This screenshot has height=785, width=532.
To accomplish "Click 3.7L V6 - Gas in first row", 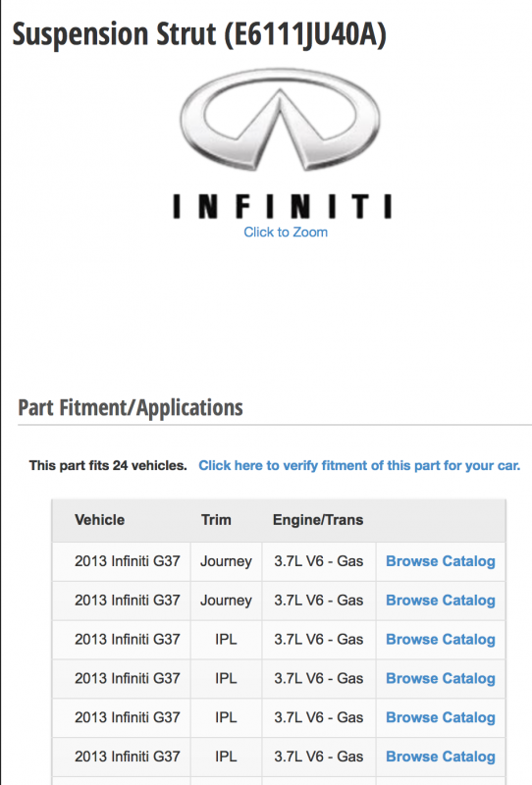I will 319,561.
